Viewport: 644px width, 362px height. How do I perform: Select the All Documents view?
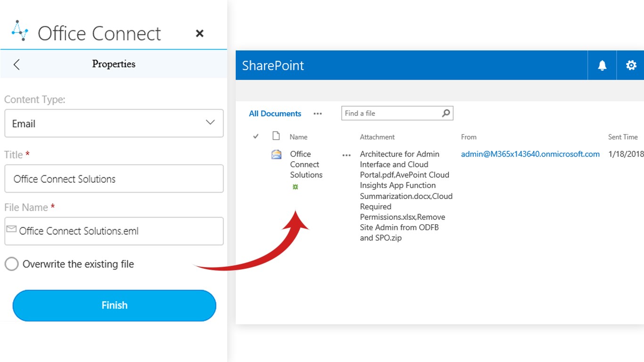[275, 114]
